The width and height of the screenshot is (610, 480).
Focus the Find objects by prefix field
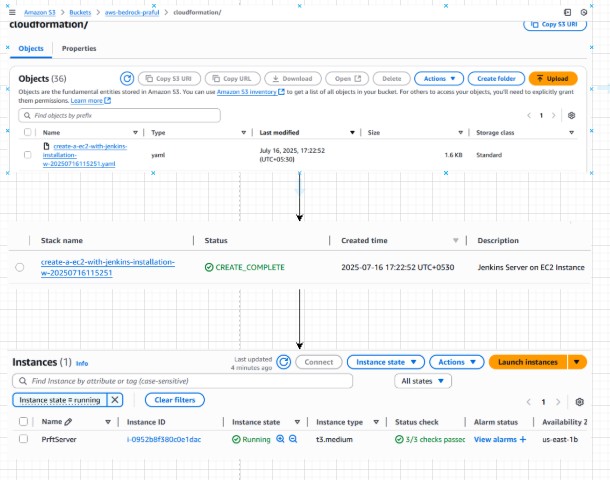coord(120,116)
